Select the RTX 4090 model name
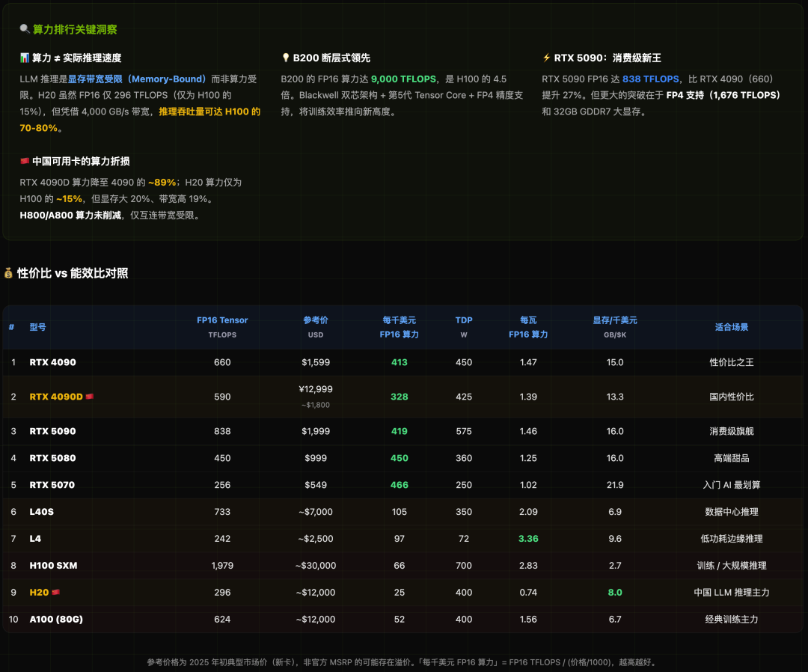 pyautogui.click(x=52, y=362)
